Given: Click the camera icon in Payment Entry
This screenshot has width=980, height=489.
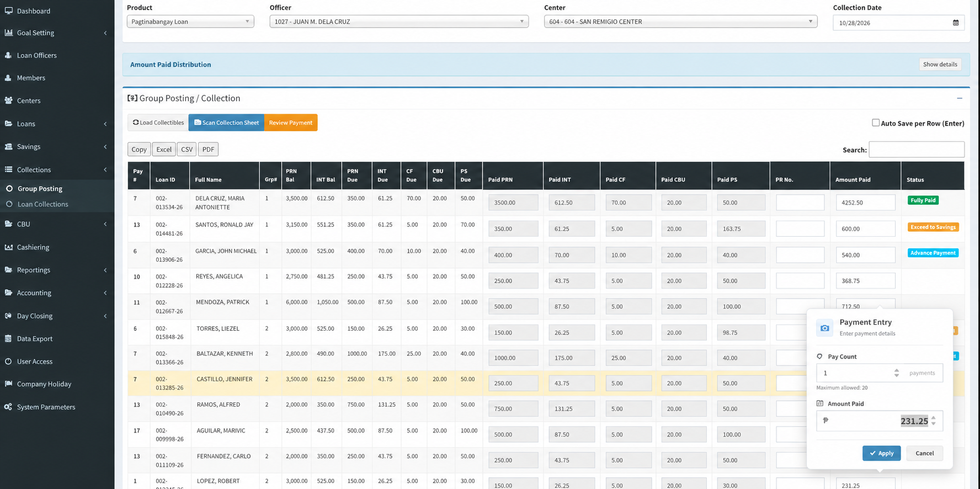Looking at the screenshot, I should coord(825,328).
